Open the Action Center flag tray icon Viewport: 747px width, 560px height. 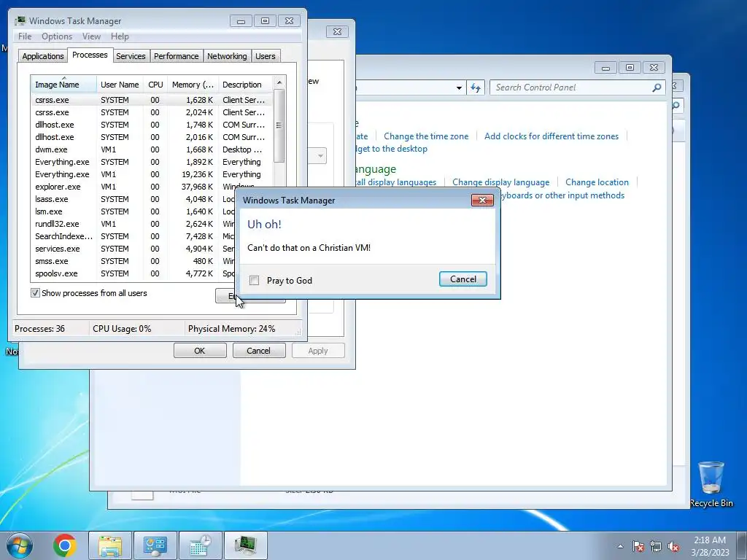638,546
